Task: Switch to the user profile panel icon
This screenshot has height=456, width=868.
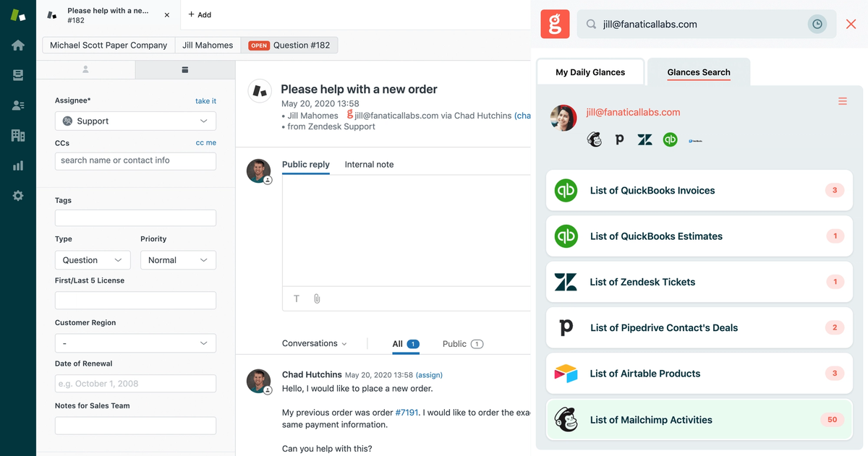Action: 85,69
